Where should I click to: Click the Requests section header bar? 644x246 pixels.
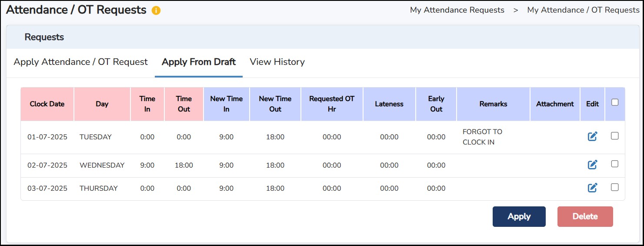pyautogui.click(x=323, y=37)
